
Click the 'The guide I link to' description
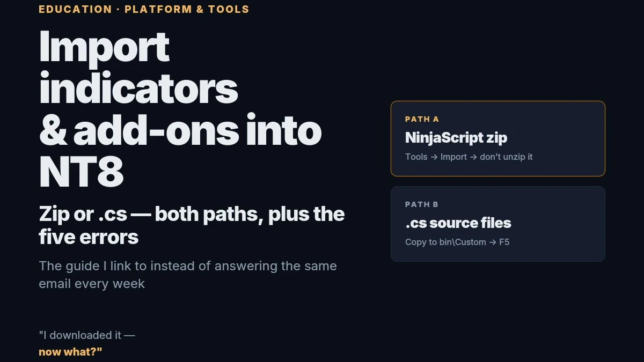tap(188, 275)
